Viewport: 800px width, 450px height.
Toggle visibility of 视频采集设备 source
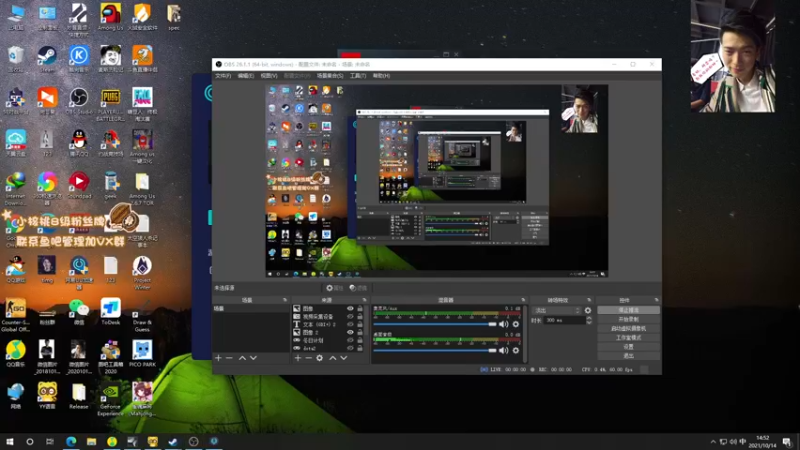coord(350,316)
